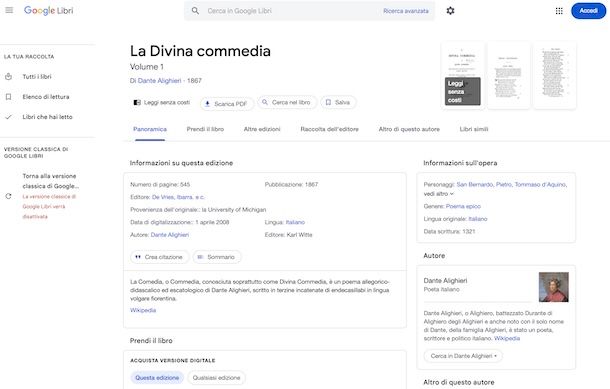
Task: Open Libri che hai letto in sidebar
Action: tap(47, 117)
